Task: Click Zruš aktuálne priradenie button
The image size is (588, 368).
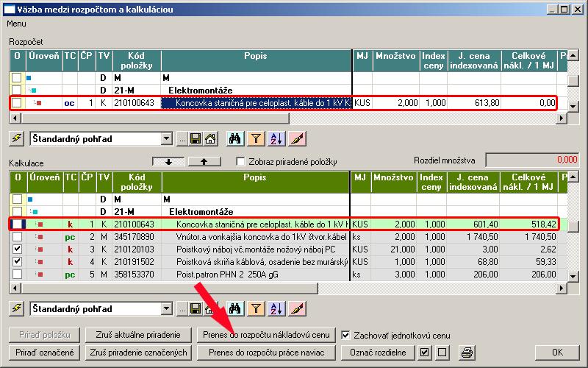Action: pyautogui.click(x=138, y=335)
